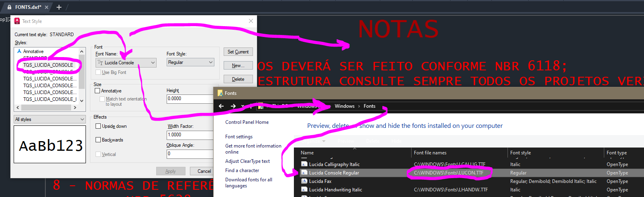Click the AaBb123 font preview box
The width and height of the screenshot is (644, 197).
(50, 144)
